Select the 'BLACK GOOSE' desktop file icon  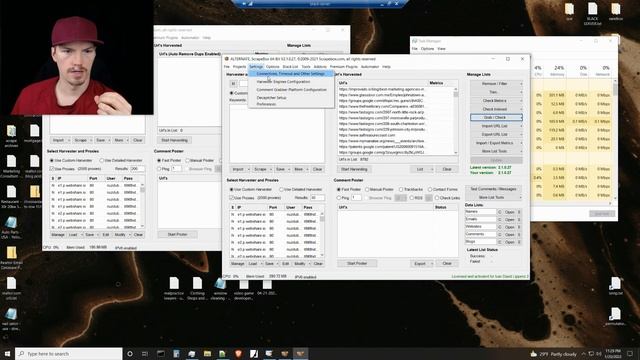click(x=592, y=14)
